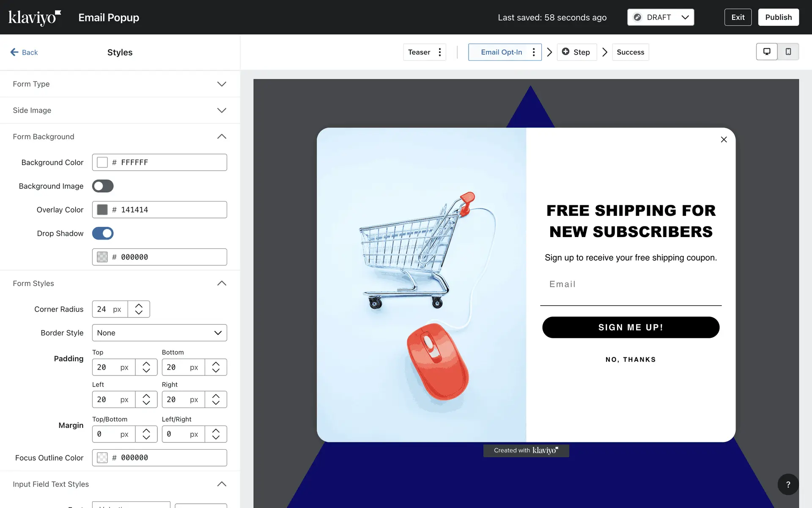Expand the Form Type section
The height and width of the screenshot is (508, 812).
[x=221, y=84]
